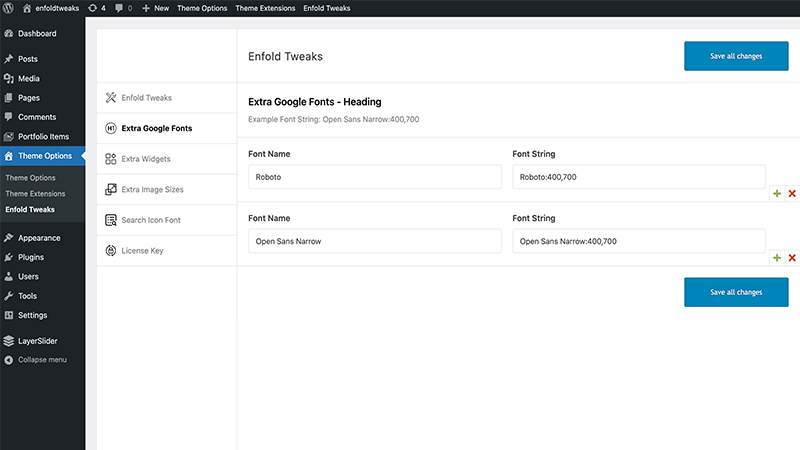Viewport: 800px width, 450px height.
Task: Open Theme Options in the admin bar
Action: [x=202, y=8]
